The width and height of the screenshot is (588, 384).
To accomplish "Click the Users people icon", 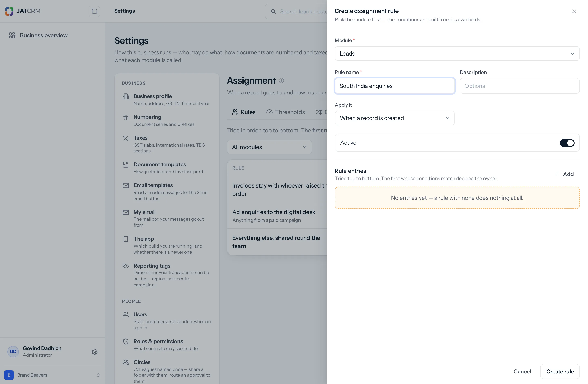I will [x=126, y=315].
